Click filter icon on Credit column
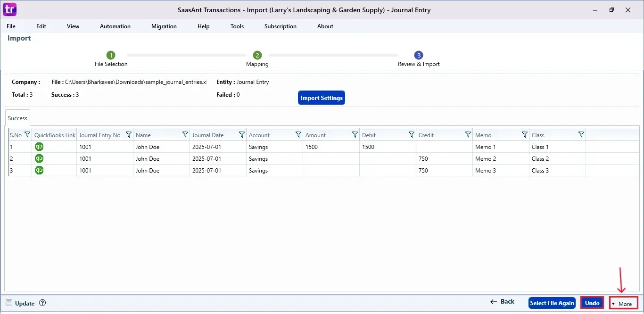 [468, 135]
